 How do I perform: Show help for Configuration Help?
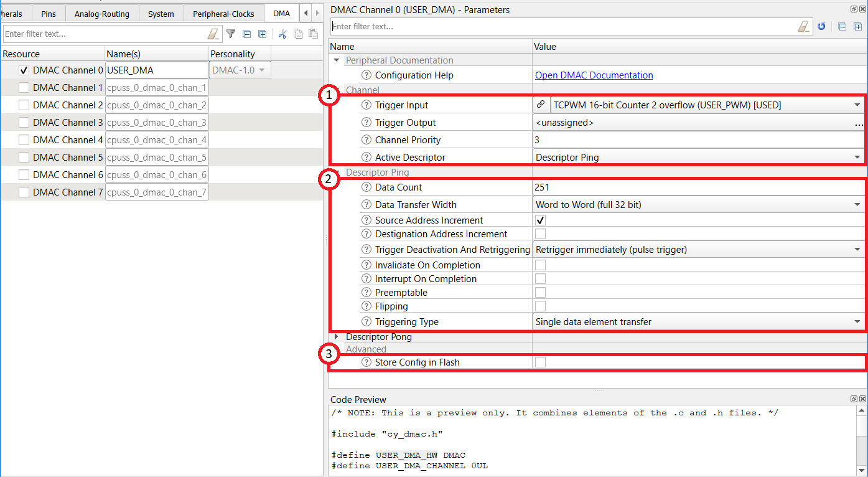point(366,75)
